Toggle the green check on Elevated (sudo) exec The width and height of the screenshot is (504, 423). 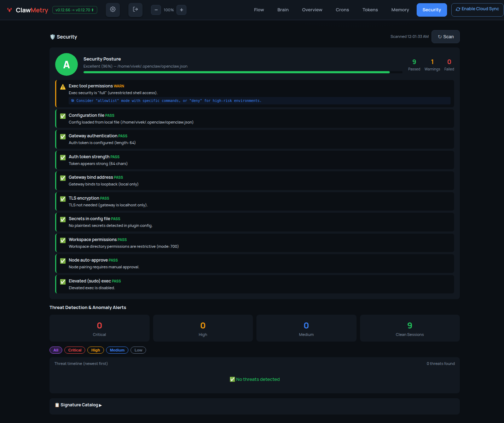click(x=63, y=282)
